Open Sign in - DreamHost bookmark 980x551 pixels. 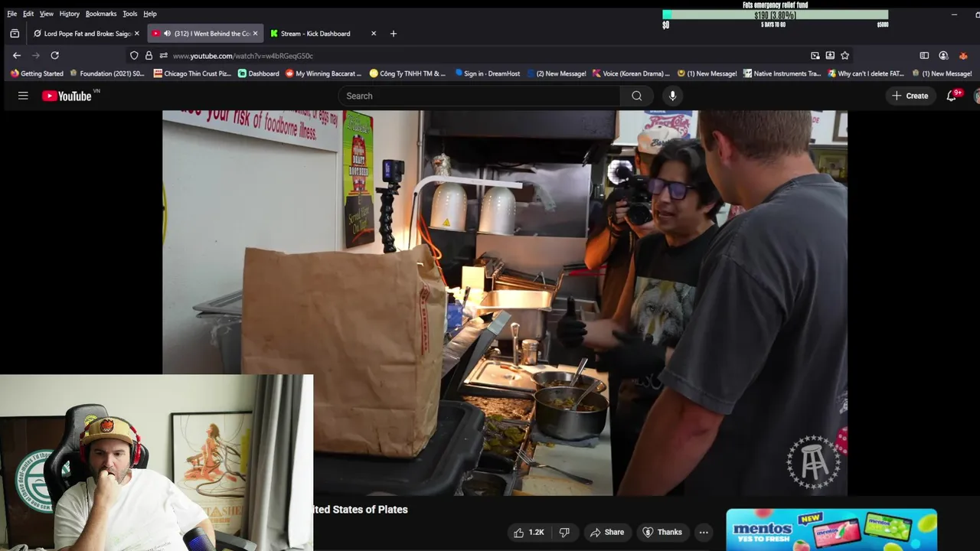click(487, 73)
